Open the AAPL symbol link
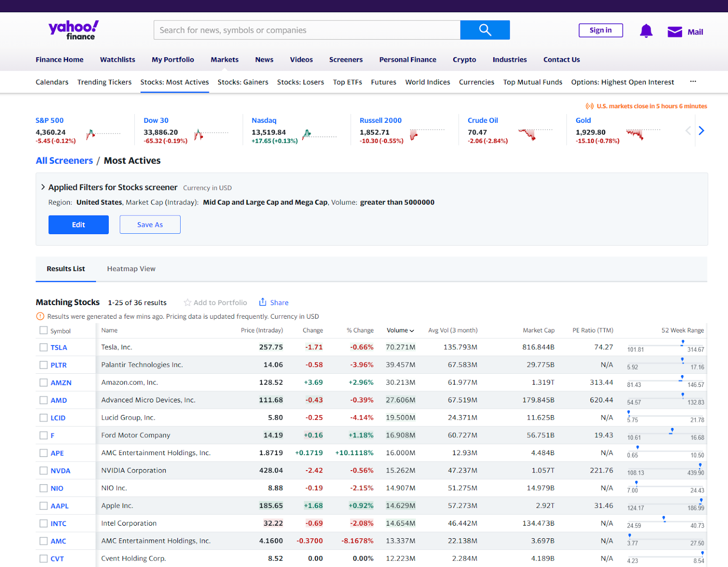728x567 pixels. click(x=60, y=506)
